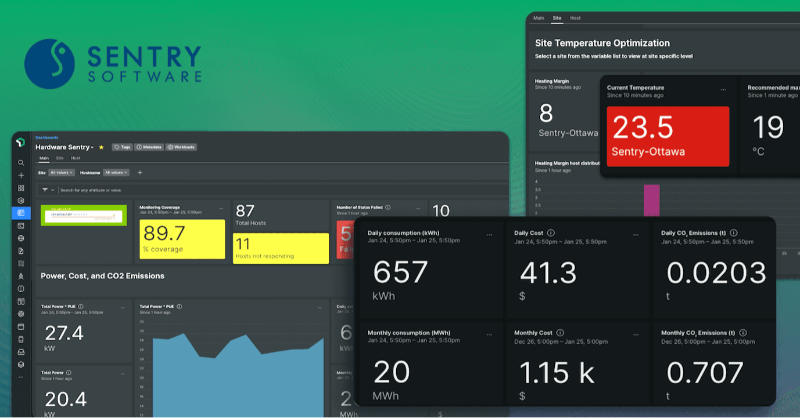
Task: Select Main tab in Site Temperature window
Action: 539,18
